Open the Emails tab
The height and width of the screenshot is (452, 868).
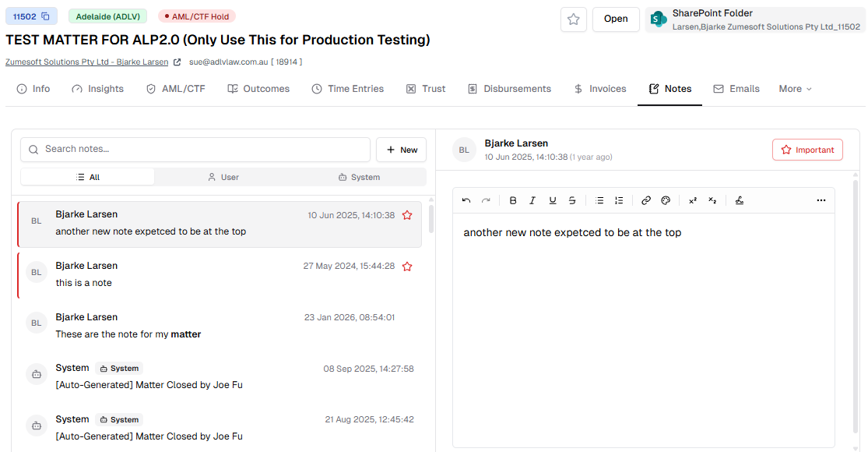tap(736, 89)
